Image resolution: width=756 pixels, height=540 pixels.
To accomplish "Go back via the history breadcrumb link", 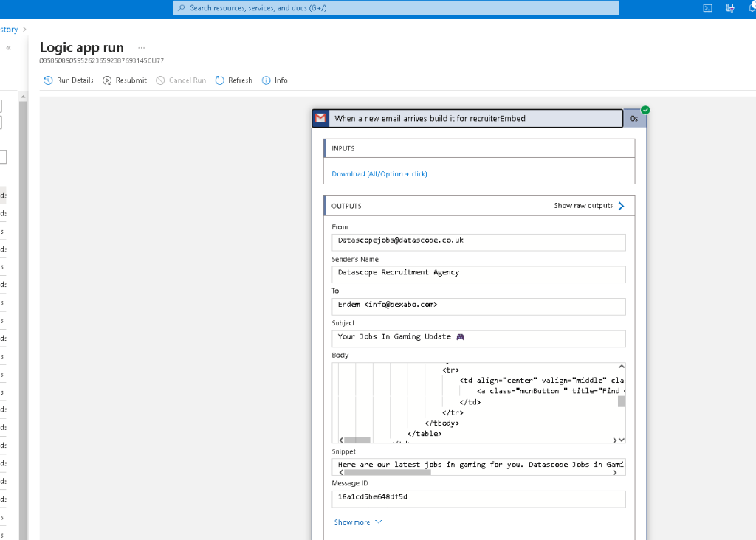I will [x=9, y=30].
